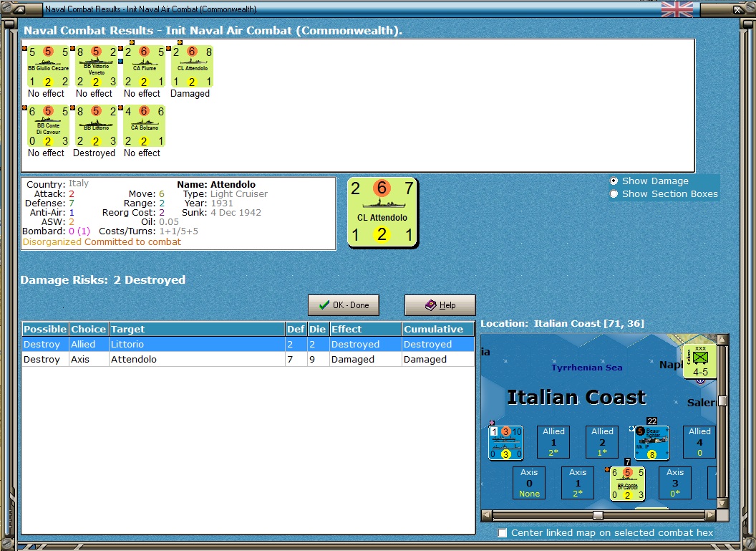Click the map's vertical scrollbar up arrow

(722, 339)
